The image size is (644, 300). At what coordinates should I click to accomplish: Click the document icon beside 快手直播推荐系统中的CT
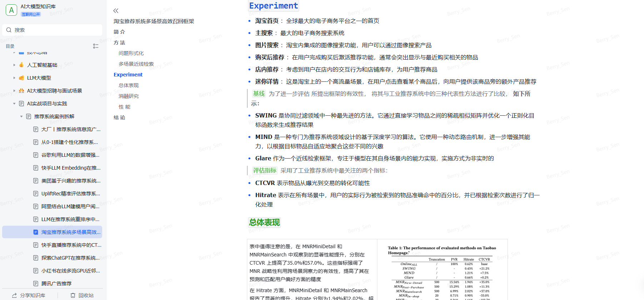pyautogui.click(x=36, y=245)
